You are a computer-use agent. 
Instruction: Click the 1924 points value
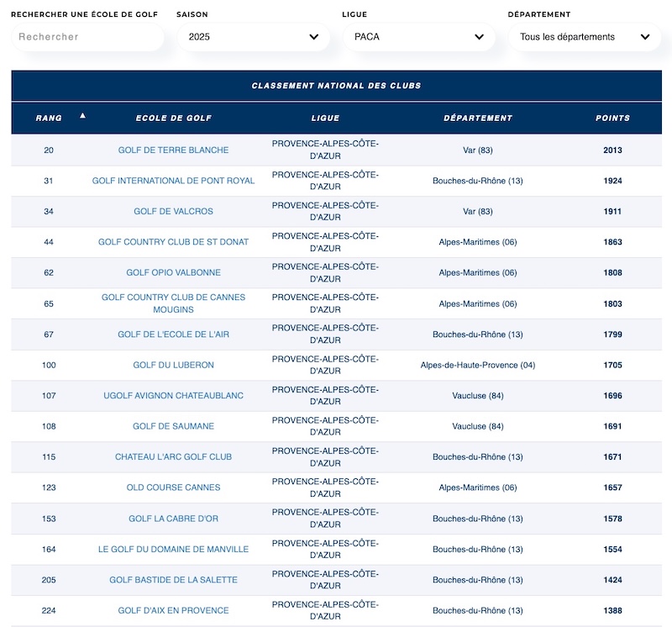612,181
